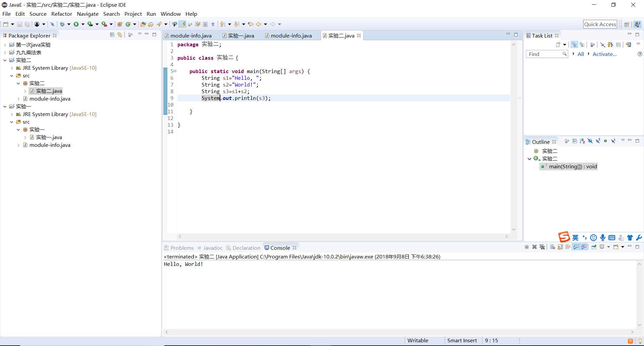Open the Outline View Menu triangle
This screenshot has height=346, width=644.
(623, 140)
